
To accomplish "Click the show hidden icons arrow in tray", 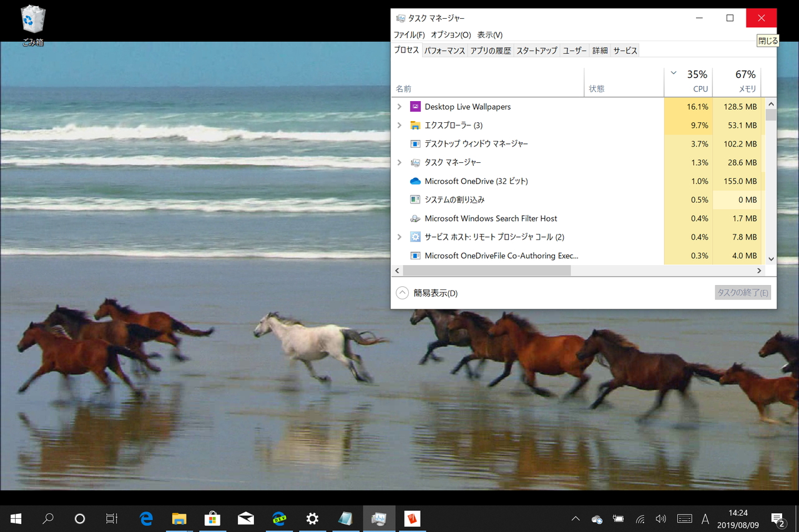I will coord(575,518).
